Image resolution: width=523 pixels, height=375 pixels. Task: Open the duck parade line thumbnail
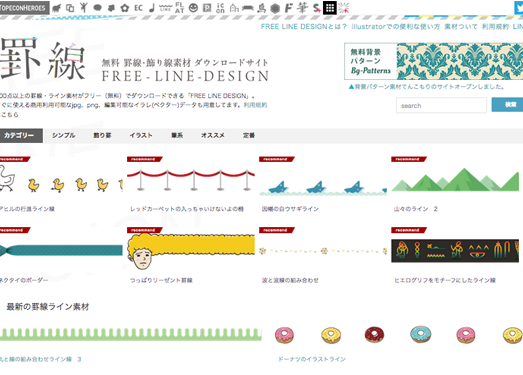(x=61, y=178)
